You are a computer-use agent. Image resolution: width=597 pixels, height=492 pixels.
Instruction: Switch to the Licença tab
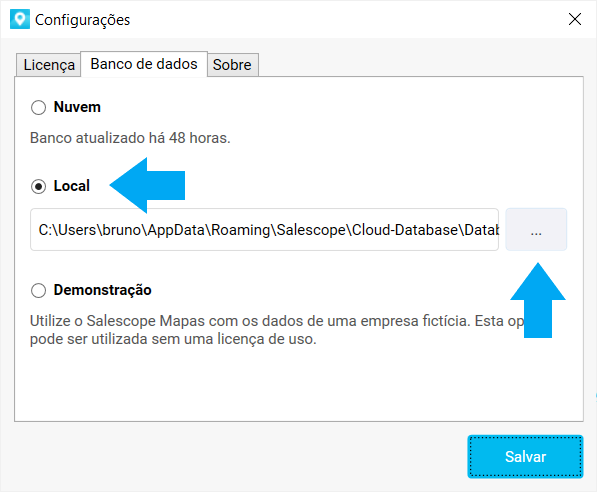[49, 65]
